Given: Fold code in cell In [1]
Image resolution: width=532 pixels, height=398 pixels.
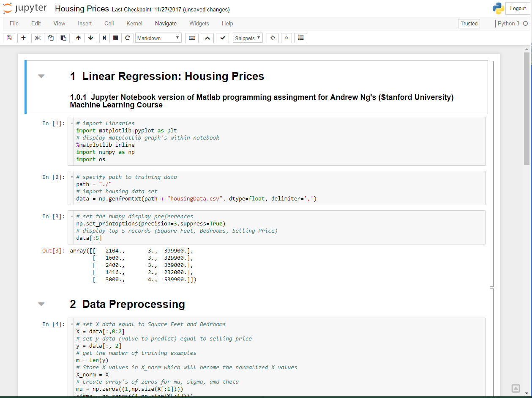Looking at the screenshot, I should (x=72, y=124).
